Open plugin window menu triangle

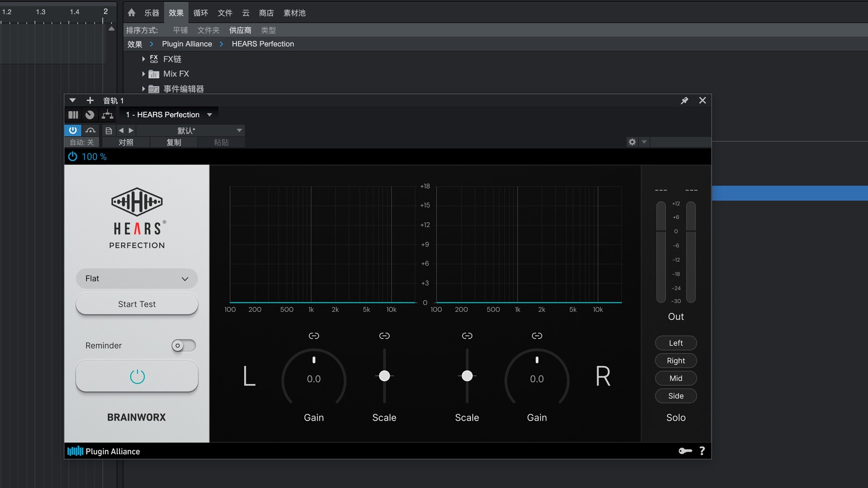[72, 100]
